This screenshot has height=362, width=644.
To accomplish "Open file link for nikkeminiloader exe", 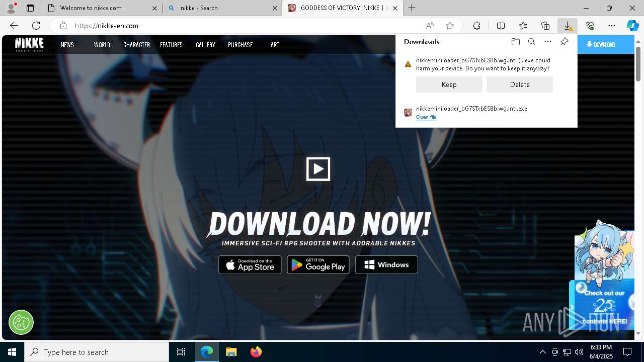I will pyautogui.click(x=426, y=117).
